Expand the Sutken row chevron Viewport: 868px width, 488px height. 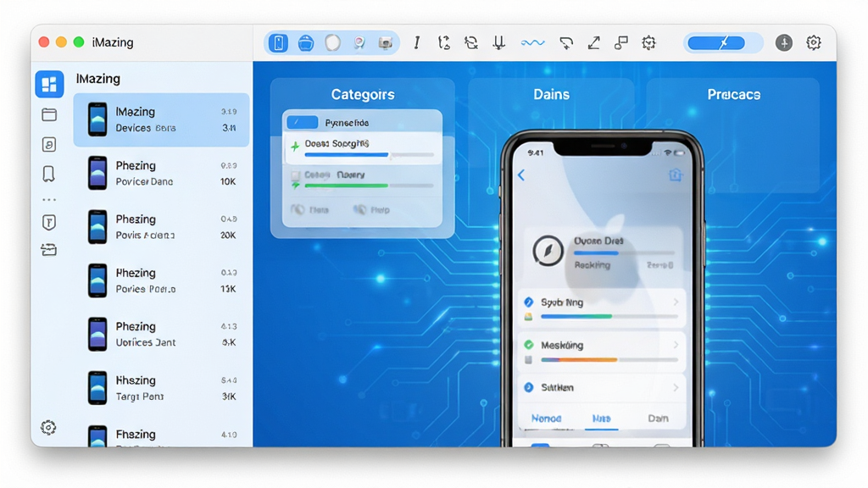676,387
